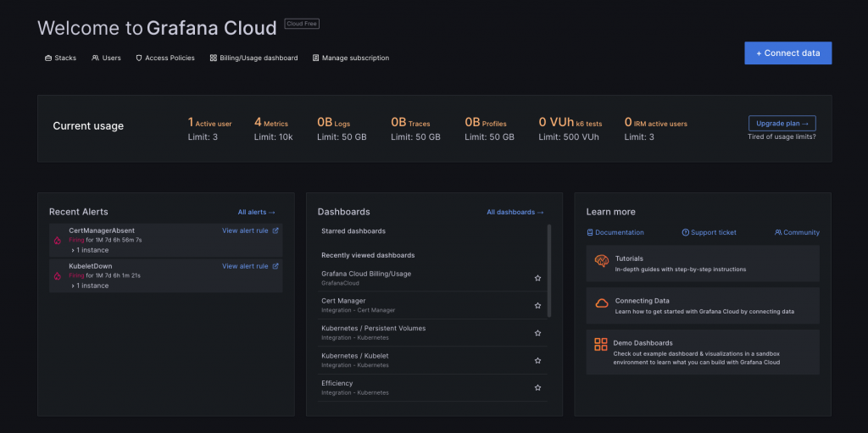The height and width of the screenshot is (433, 868).
Task: Click the Stacks icon in top navigation
Action: coord(48,58)
